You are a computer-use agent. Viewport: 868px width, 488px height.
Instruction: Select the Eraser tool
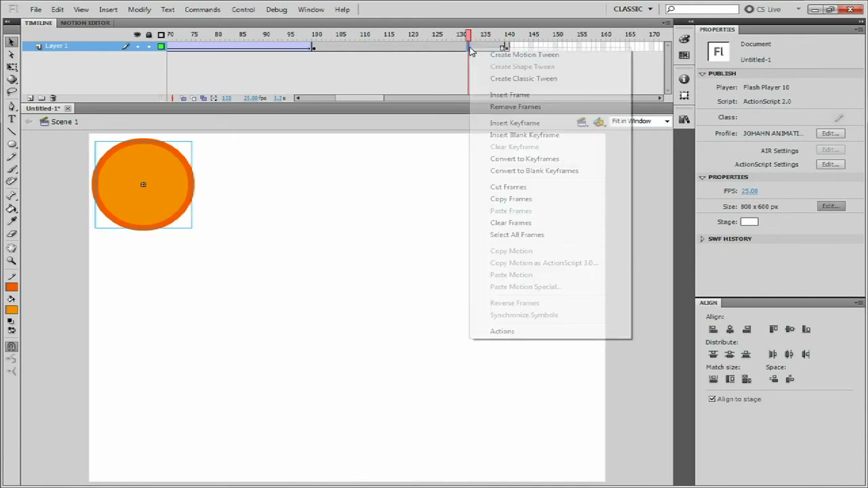coord(12,234)
